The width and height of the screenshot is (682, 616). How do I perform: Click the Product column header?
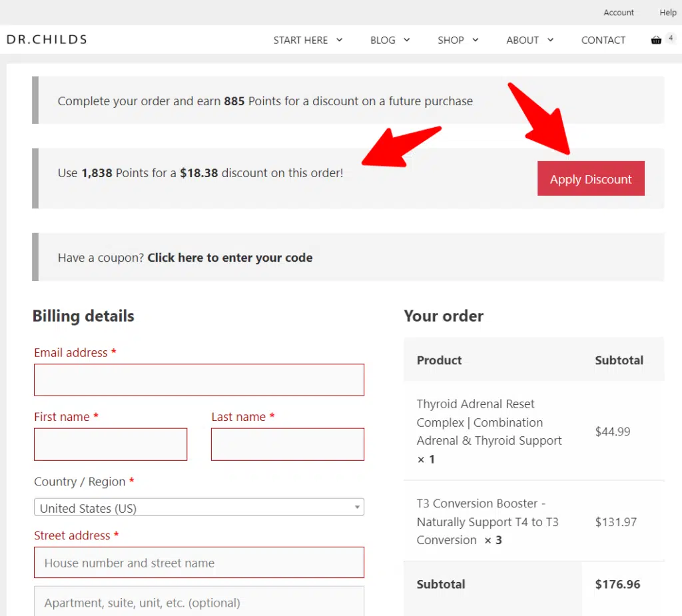(440, 360)
